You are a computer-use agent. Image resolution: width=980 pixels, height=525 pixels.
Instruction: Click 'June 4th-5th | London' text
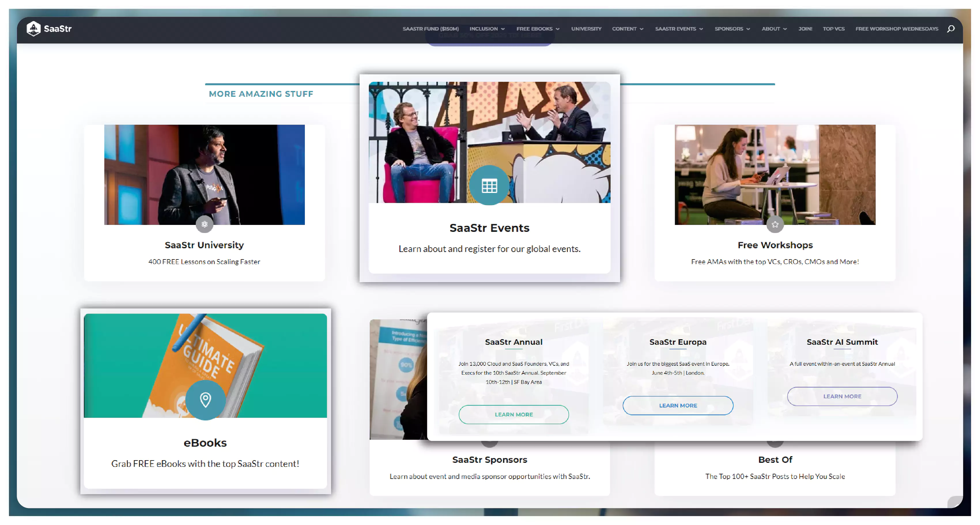(x=678, y=373)
